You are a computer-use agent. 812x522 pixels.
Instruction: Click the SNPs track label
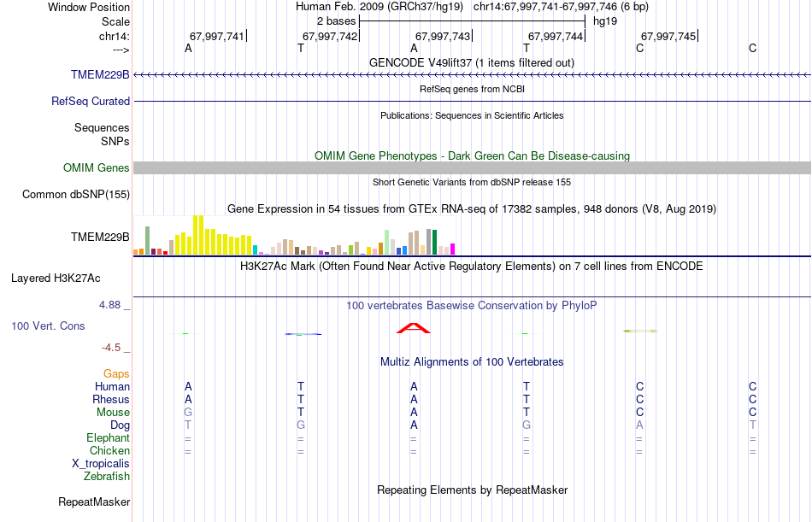pos(115,141)
